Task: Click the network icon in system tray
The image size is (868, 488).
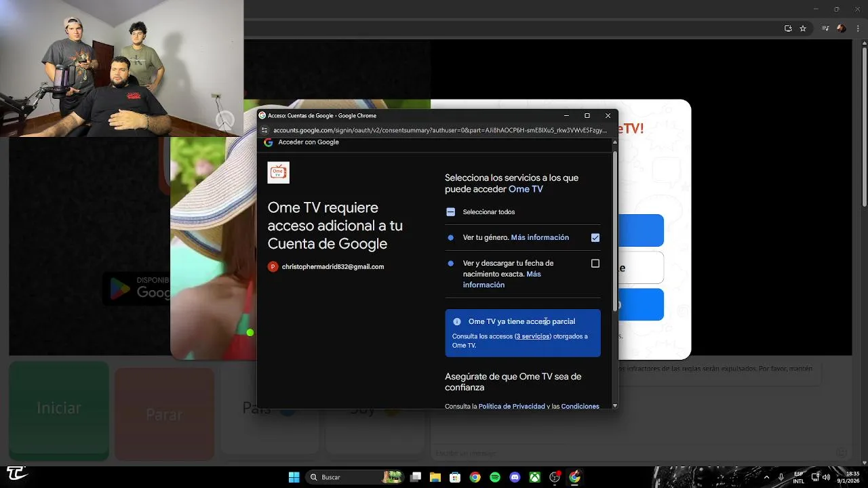Action: [816, 477]
